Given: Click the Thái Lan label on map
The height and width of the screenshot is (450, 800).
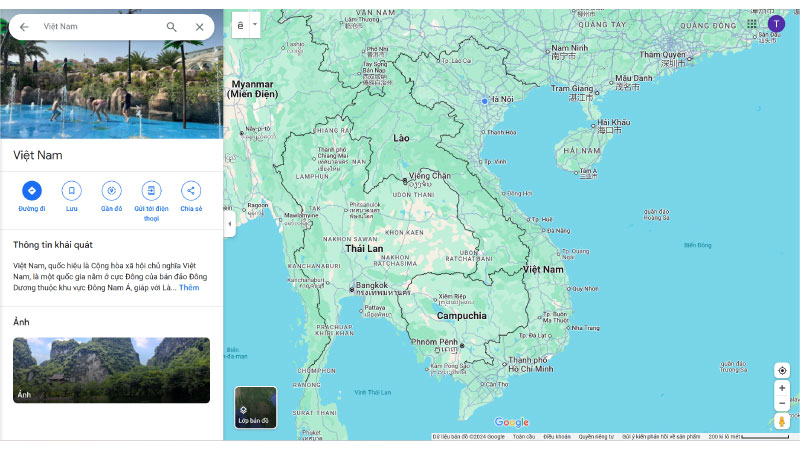Looking at the screenshot, I should click(364, 248).
